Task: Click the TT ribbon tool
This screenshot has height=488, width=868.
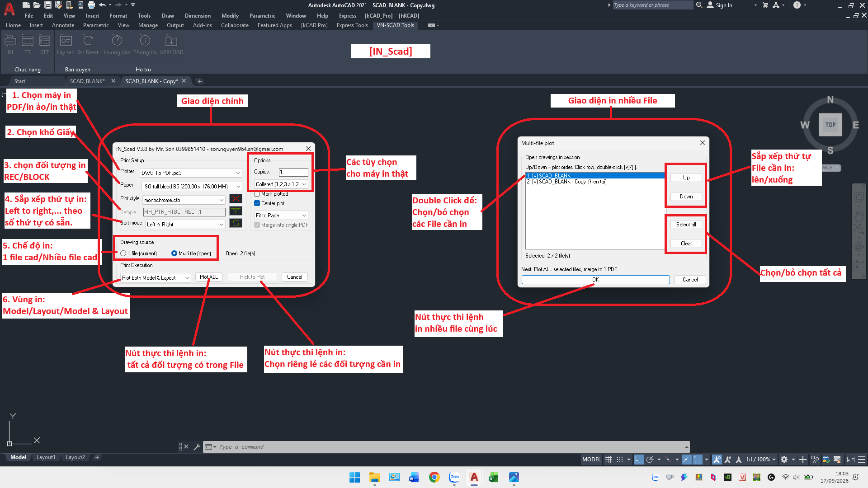Action: coord(28,45)
